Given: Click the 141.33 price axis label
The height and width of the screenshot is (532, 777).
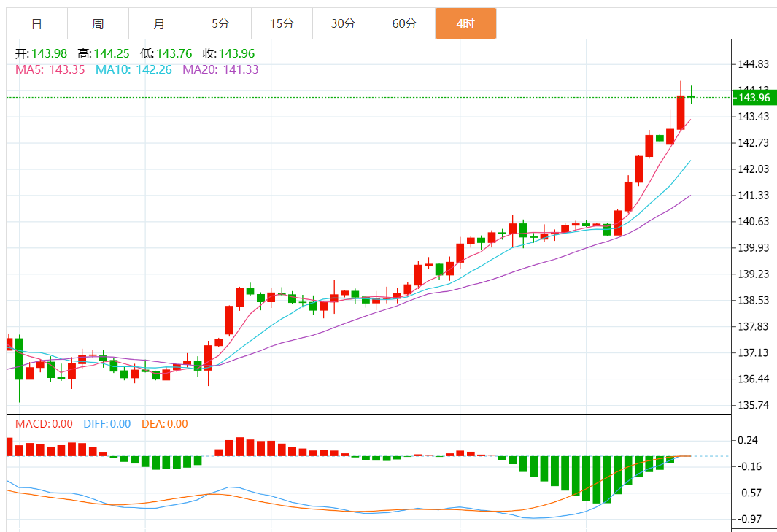Looking at the screenshot, I should point(753,196).
